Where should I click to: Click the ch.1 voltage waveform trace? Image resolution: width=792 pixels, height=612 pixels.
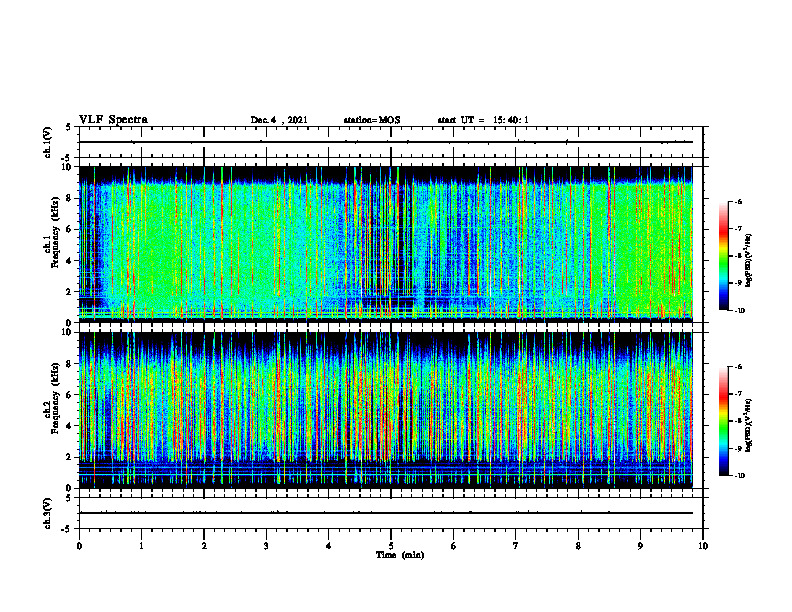[x=386, y=142]
